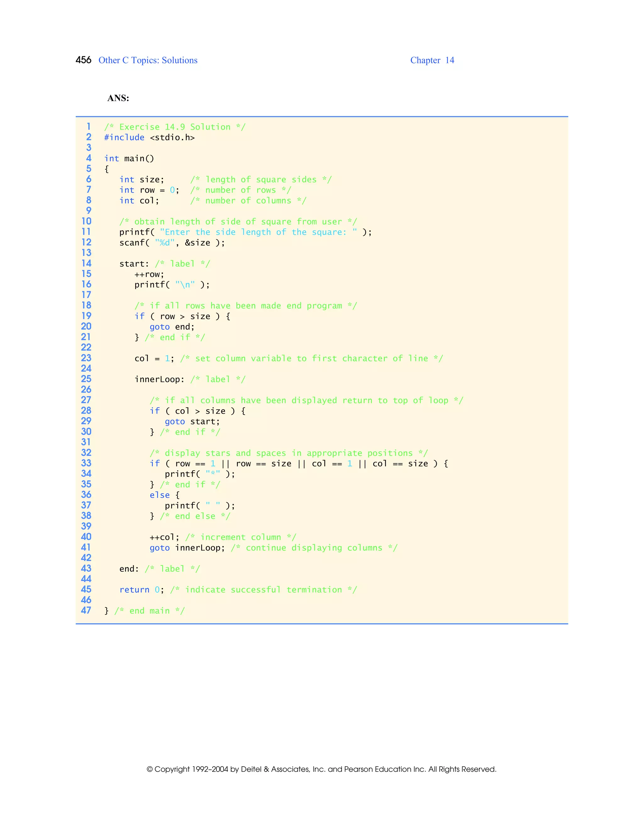This screenshot has width=644, height=833.
Task: Click the 'if ( row > size ) {' line
Action: [182, 317]
